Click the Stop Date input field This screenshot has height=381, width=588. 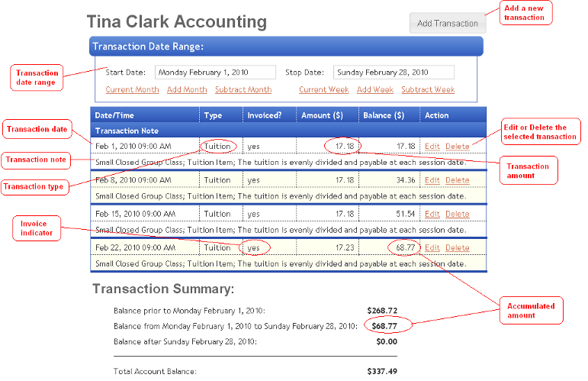pyautogui.click(x=394, y=73)
